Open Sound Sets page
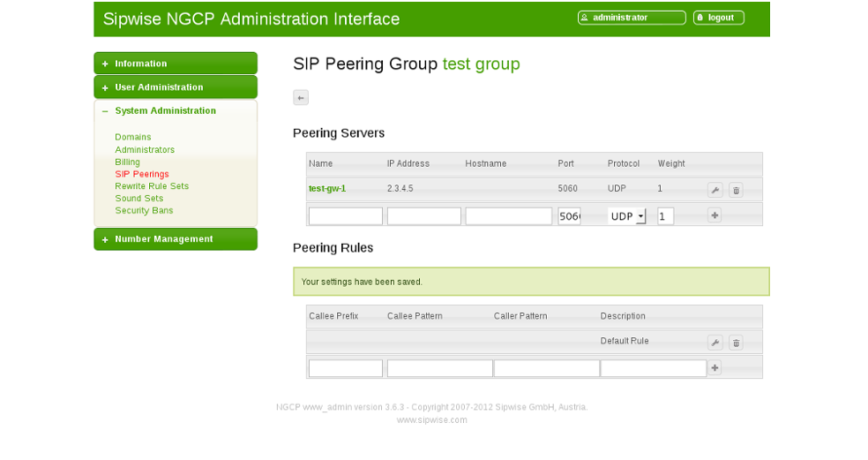Viewport: 868px width, 460px height. [x=139, y=199]
